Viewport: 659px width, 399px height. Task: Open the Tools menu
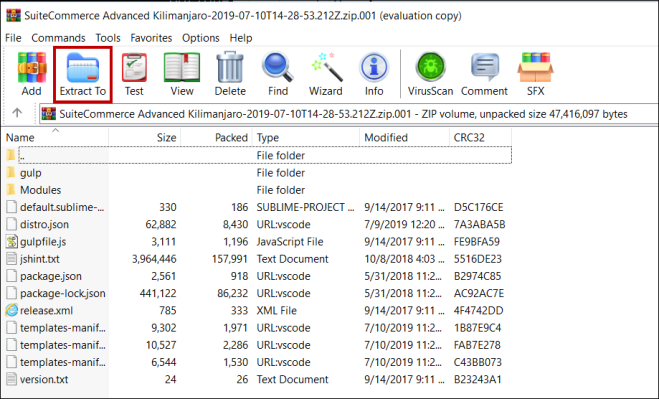[108, 38]
